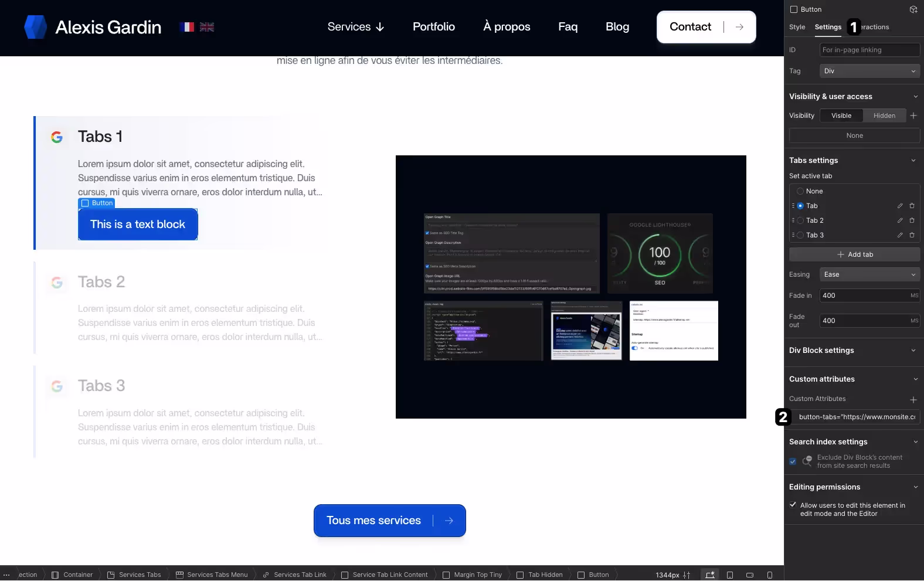This screenshot has width=924, height=581.
Task: Toggle allow users to edit element checkbox
Action: (x=793, y=505)
